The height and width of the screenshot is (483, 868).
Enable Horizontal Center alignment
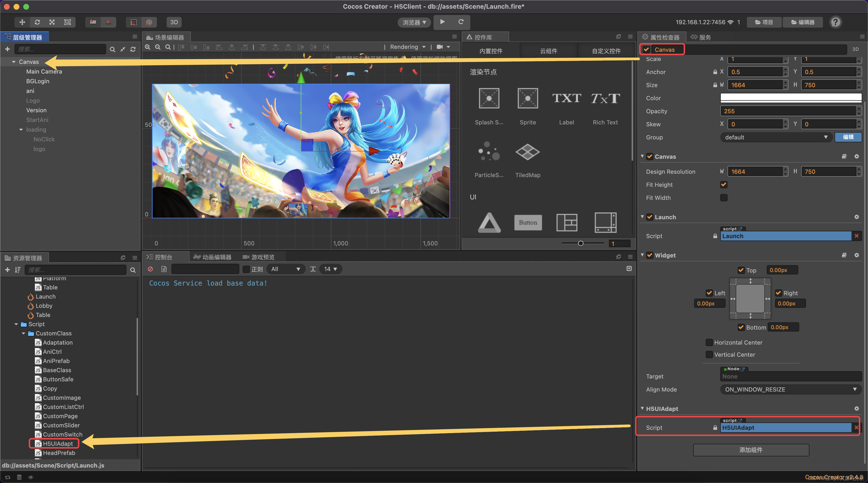709,342
